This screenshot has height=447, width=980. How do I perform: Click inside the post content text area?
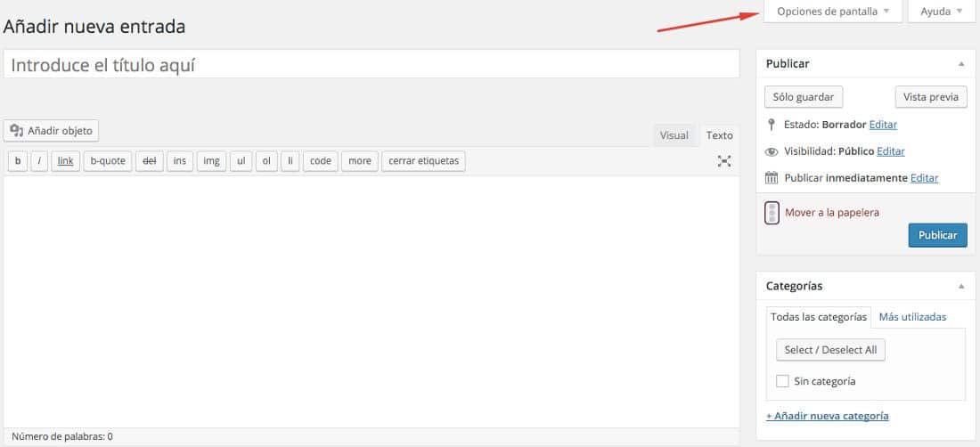372,302
